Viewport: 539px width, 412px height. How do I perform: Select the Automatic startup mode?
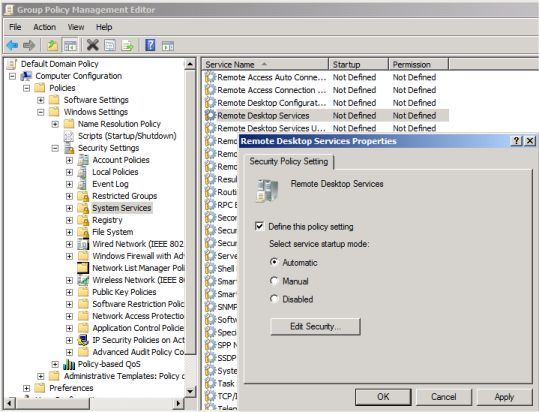[x=274, y=262]
